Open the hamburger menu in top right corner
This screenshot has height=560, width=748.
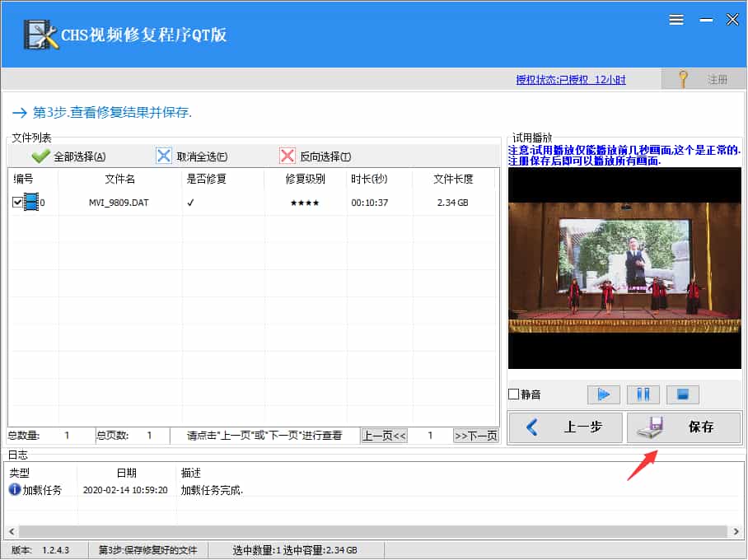[676, 20]
